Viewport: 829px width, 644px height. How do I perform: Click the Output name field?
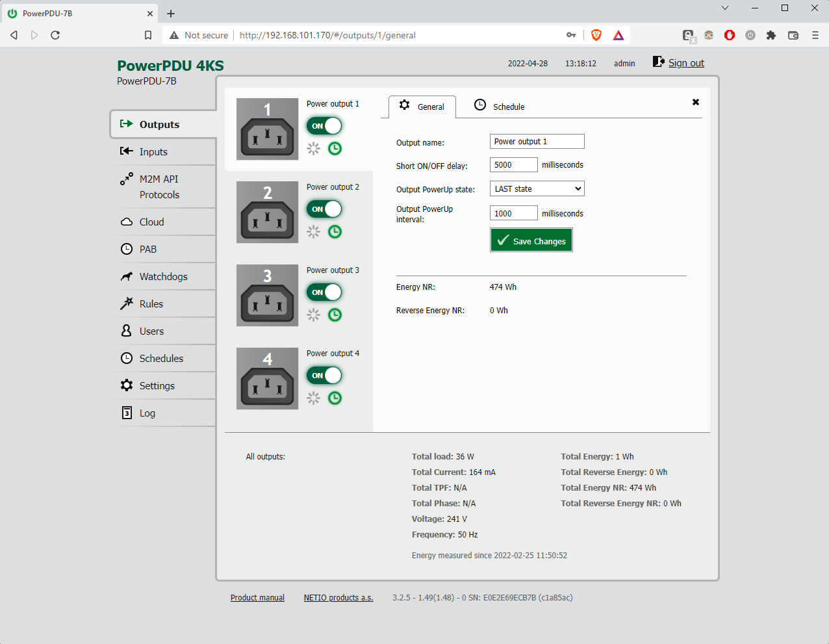click(x=537, y=141)
